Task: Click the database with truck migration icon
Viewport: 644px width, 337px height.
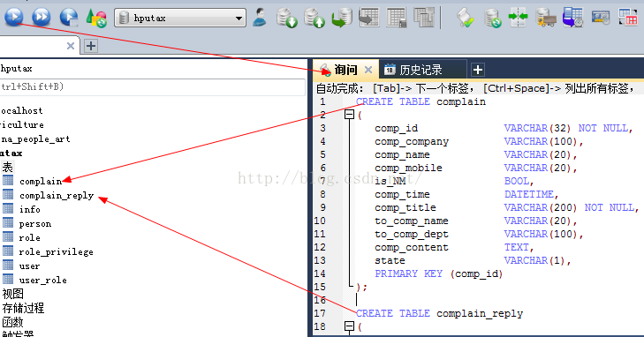Action: click(546, 18)
